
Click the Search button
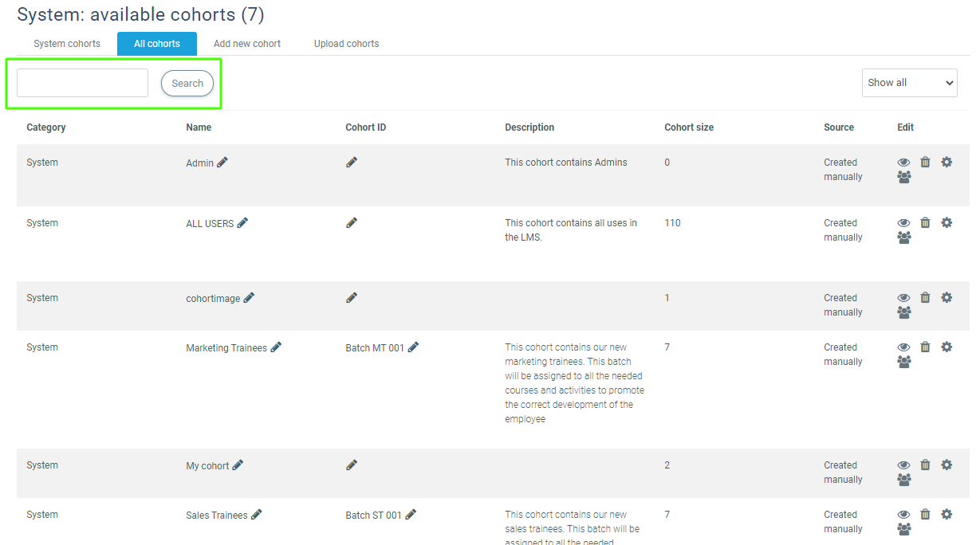[x=187, y=84]
